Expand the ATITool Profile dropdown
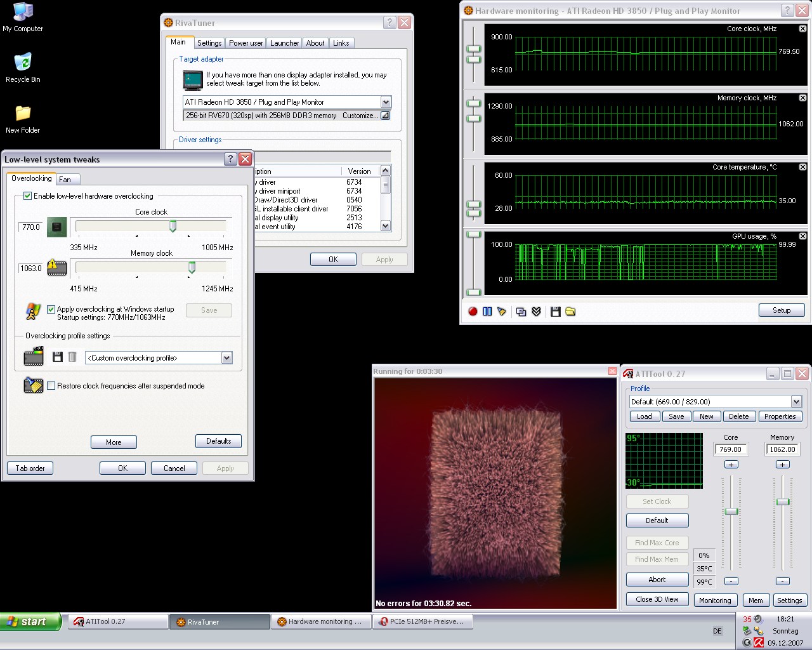This screenshot has height=650, width=812. tap(796, 402)
